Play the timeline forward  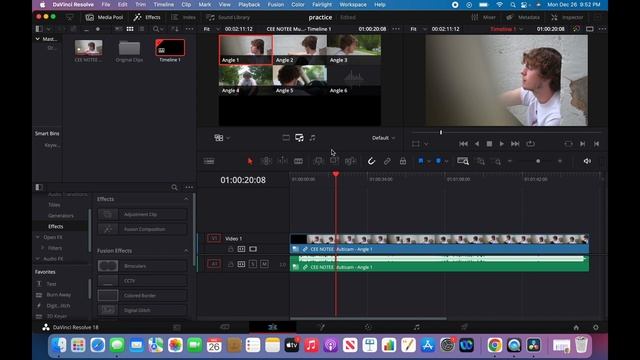coord(502,144)
